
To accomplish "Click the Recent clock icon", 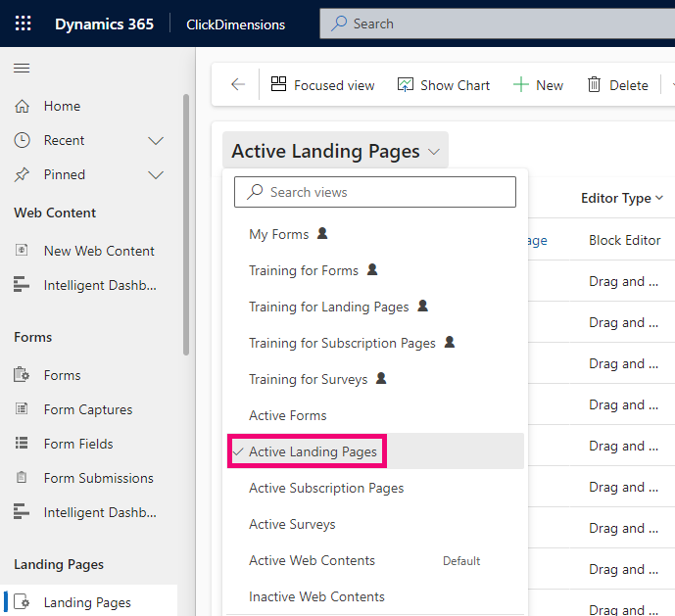I will pyautogui.click(x=22, y=140).
